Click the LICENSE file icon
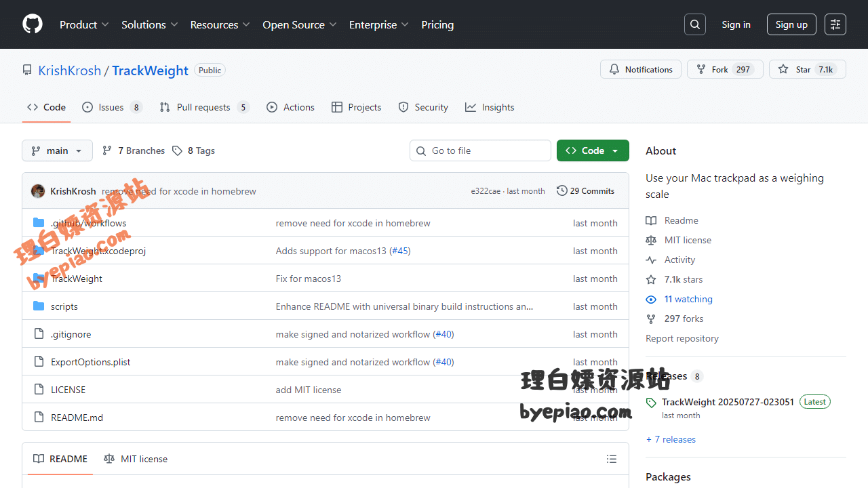Image resolution: width=868 pixels, height=488 pixels. [x=39, y=390]
